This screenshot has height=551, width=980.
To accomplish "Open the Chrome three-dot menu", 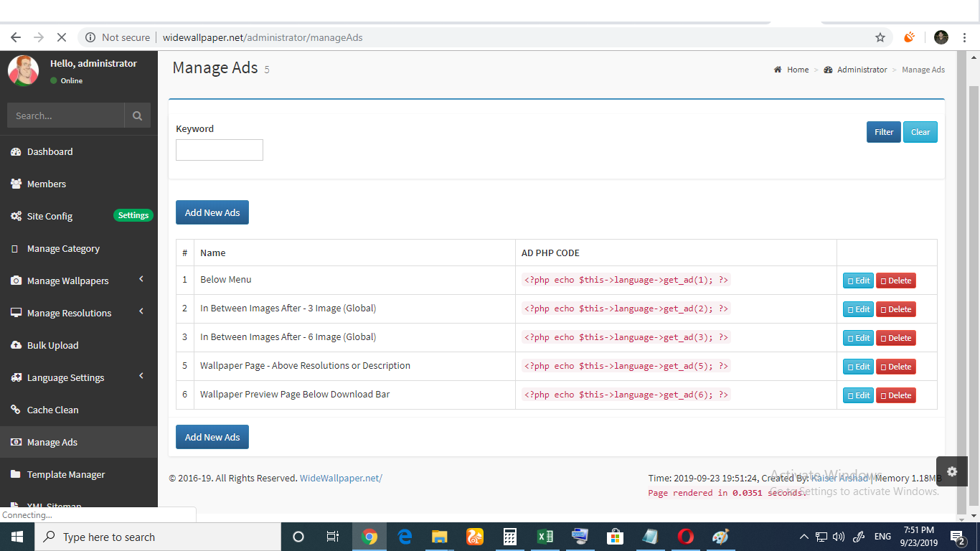I will (x=964, y=37).
